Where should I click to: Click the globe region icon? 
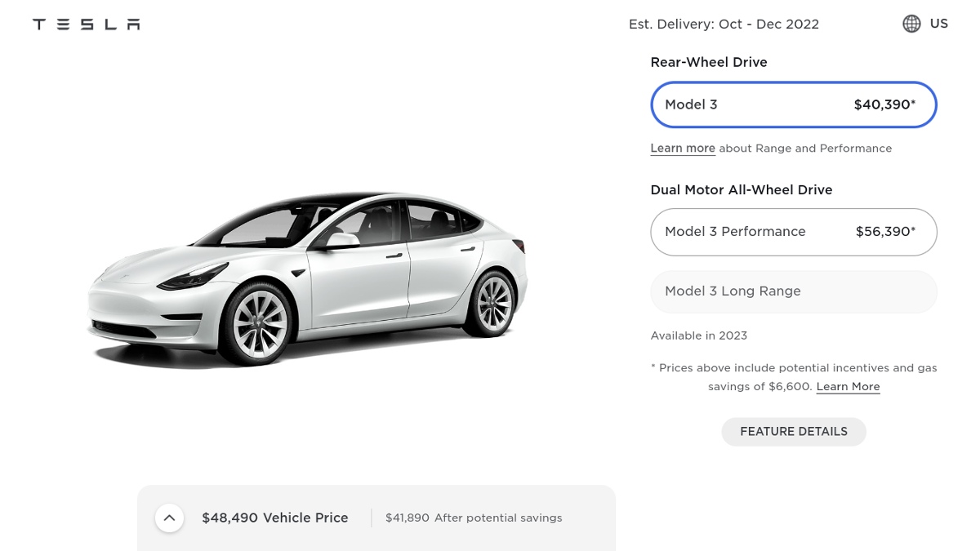[x=911, y=24]
